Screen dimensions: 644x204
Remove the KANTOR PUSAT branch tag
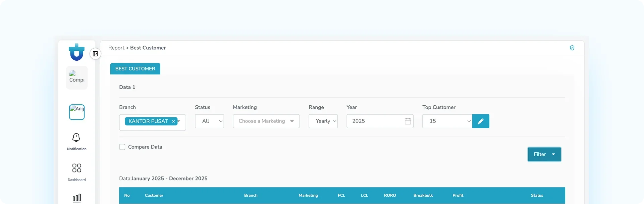pyautogui.click(x=173, y=121)
